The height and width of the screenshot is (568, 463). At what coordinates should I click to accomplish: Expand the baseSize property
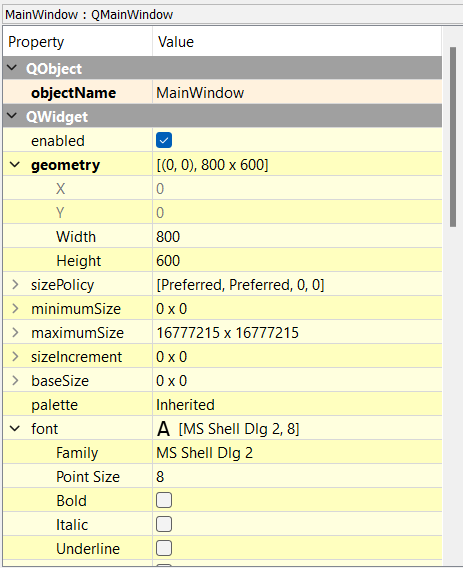[x=15, y=381]
